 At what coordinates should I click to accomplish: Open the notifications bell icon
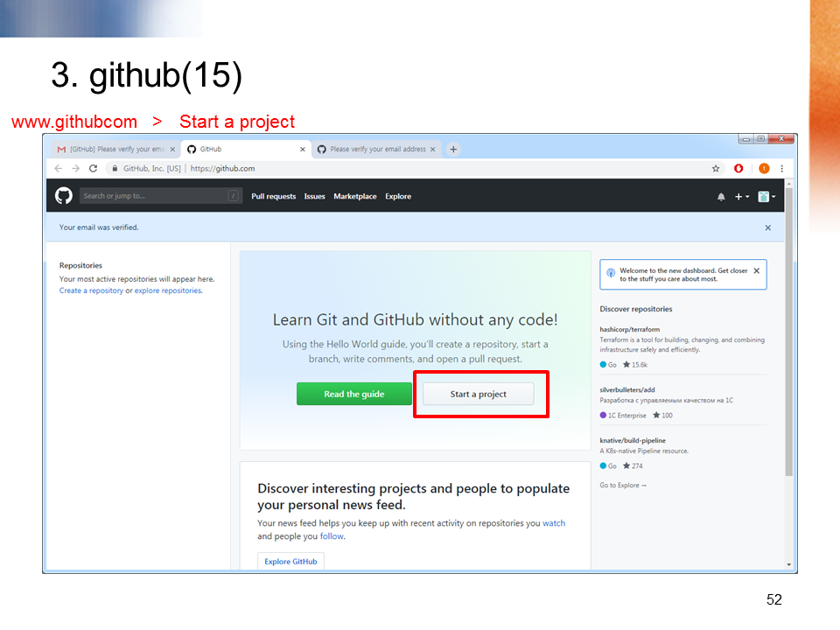[721, 197]
